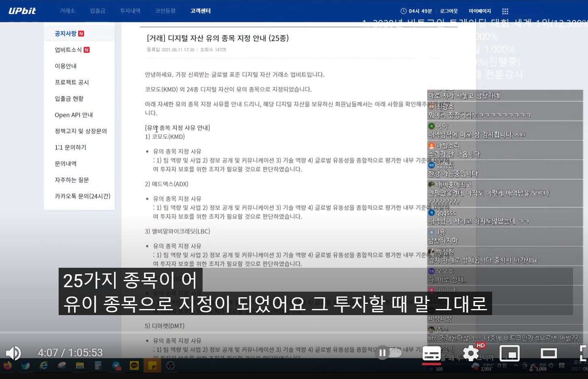
Task: Open 입출금 현황 sidebar item
Action: click(x=69, y=99)
